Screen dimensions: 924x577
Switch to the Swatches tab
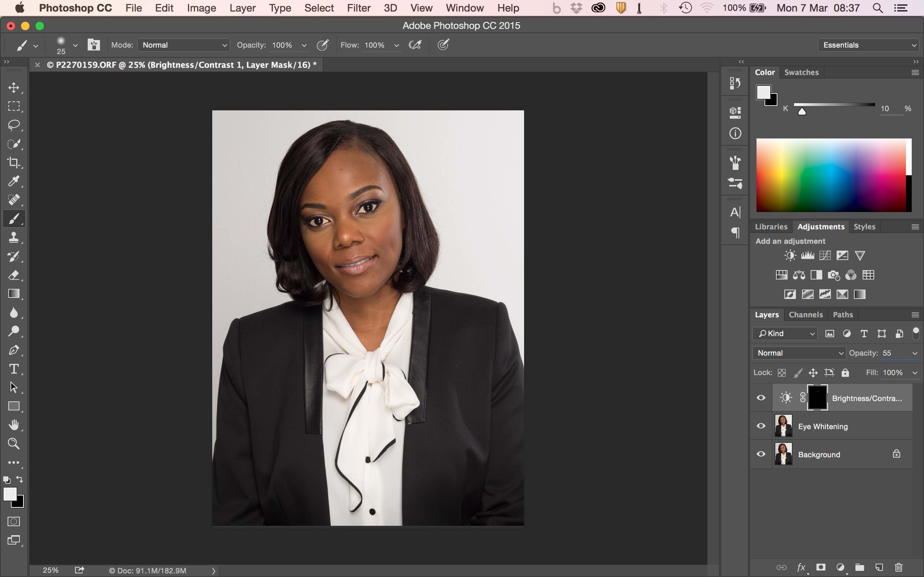801,72
